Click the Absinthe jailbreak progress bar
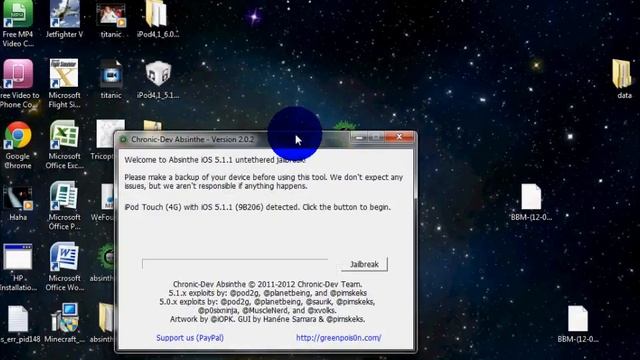The height and width of the screenshot is (360, 640). (235, 264)
